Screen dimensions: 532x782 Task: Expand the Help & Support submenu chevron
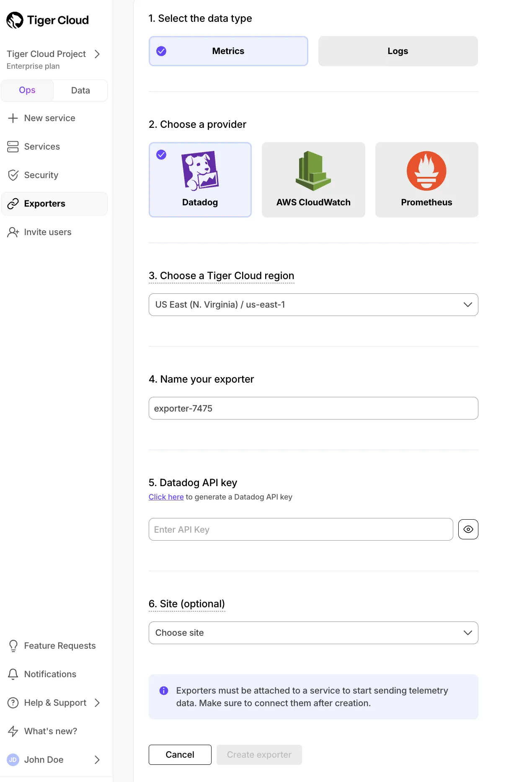click(x=97, y=703)
